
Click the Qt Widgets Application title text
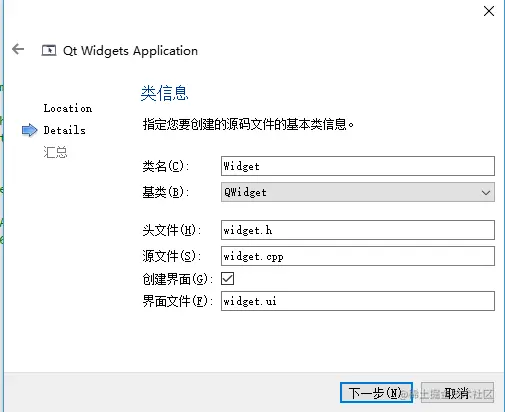(x=130, y=51)
